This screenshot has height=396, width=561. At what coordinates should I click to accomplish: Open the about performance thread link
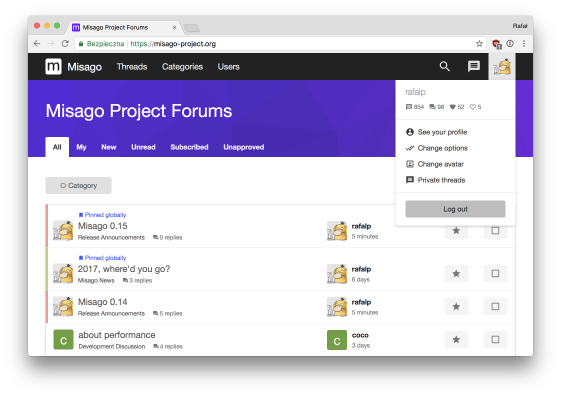coord(117,335)
